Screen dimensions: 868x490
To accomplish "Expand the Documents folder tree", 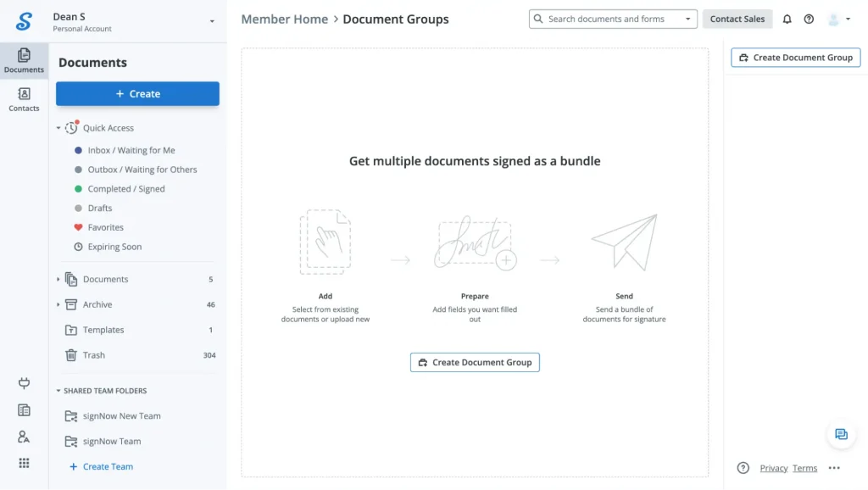I will click(58, 279).
